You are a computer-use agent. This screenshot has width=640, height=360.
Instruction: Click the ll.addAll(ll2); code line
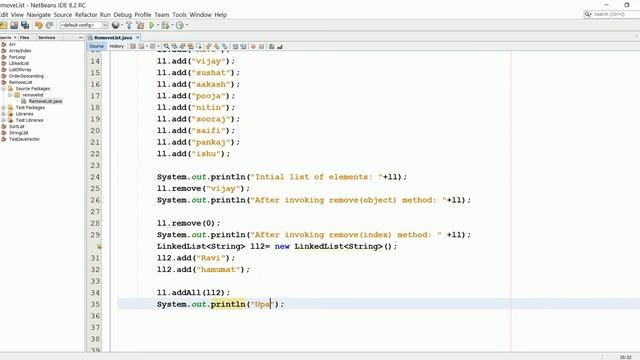193,293
